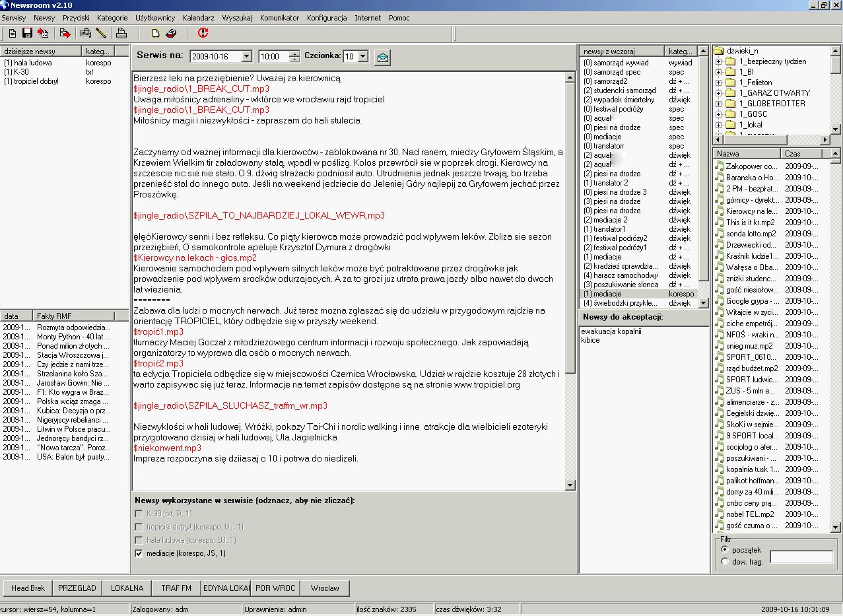Click the red refresh exclamation icon

click(x=203, y=33)
